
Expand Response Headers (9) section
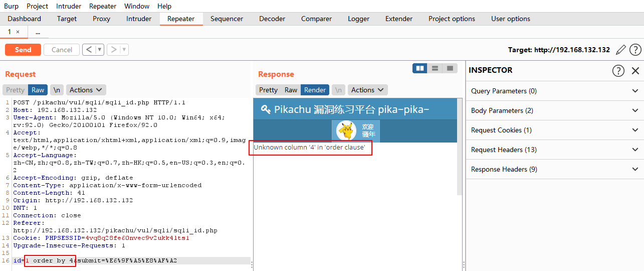[555, 169]
